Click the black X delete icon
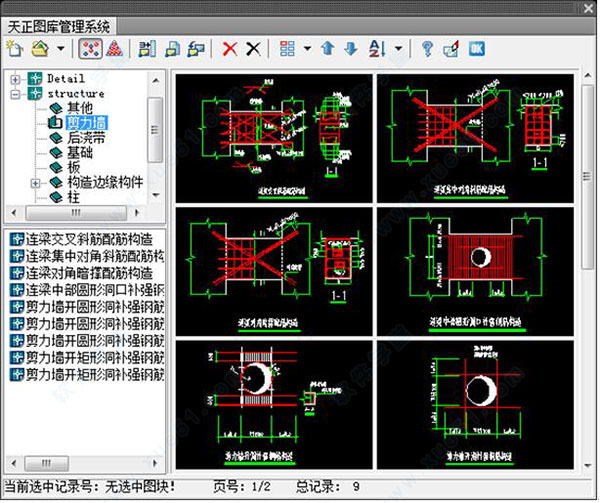Screen dimensions: 600x503 point(254,48)
